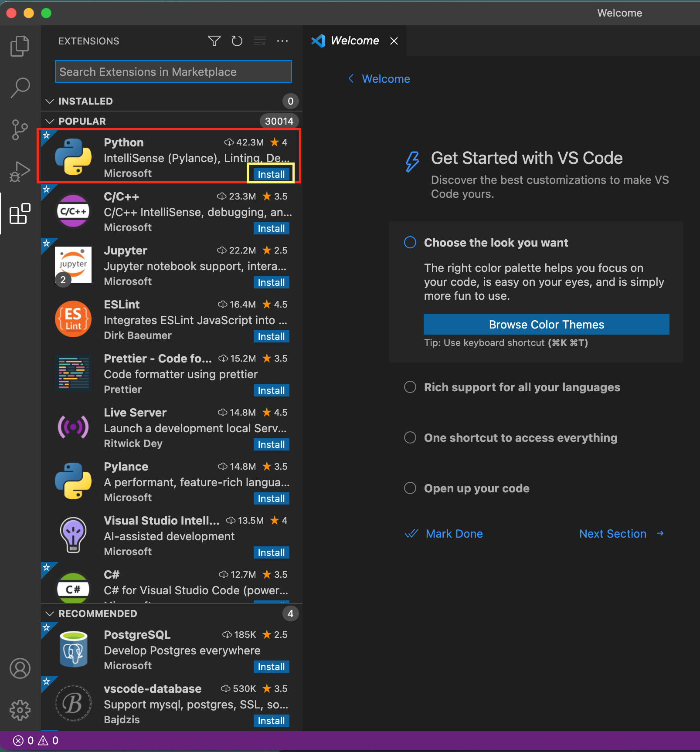Click the Prettier extension logo

pyautogui.click(x=73, y=373)
